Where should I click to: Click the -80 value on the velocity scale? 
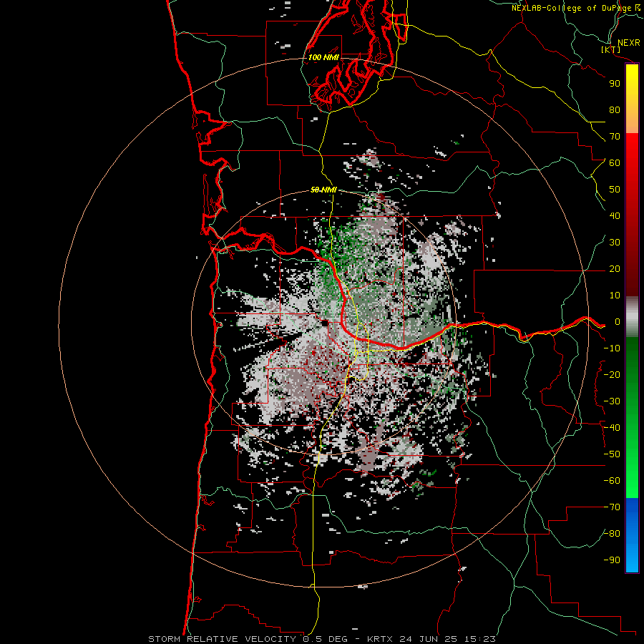[x=612, y=534]
